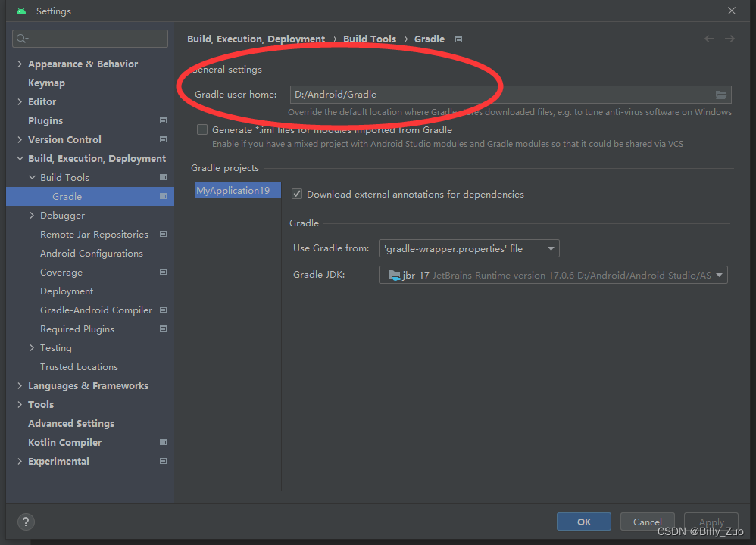The height and width of the screenshot is (545, 756).
Task: Click the folder browse icon for Gradle user home
Action: [x=721, y=95]
